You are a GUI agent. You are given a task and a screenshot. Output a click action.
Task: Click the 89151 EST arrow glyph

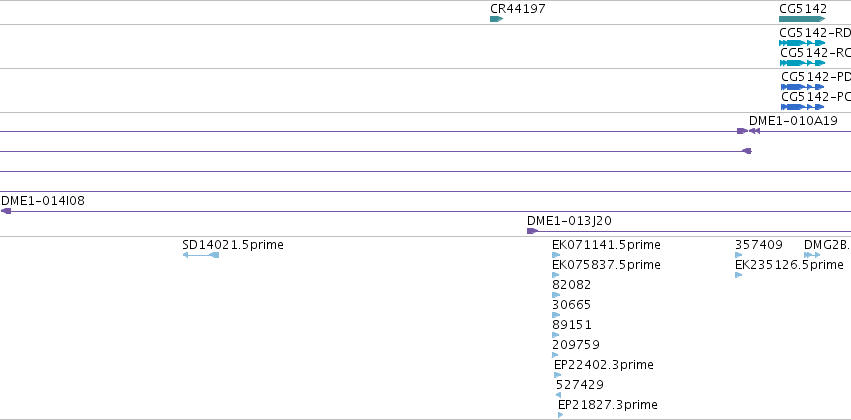point(556,335)
